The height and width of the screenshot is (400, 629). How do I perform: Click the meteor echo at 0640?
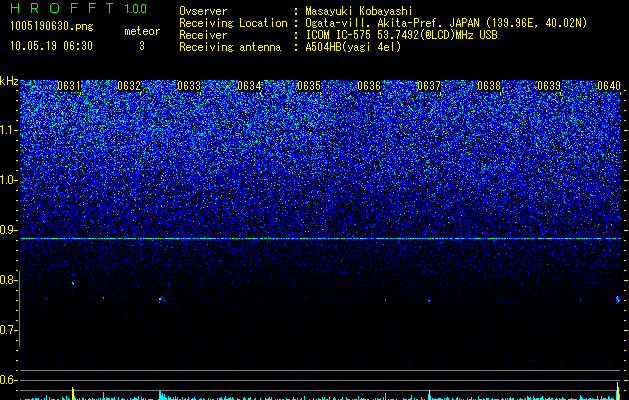(x=618, y=299)
